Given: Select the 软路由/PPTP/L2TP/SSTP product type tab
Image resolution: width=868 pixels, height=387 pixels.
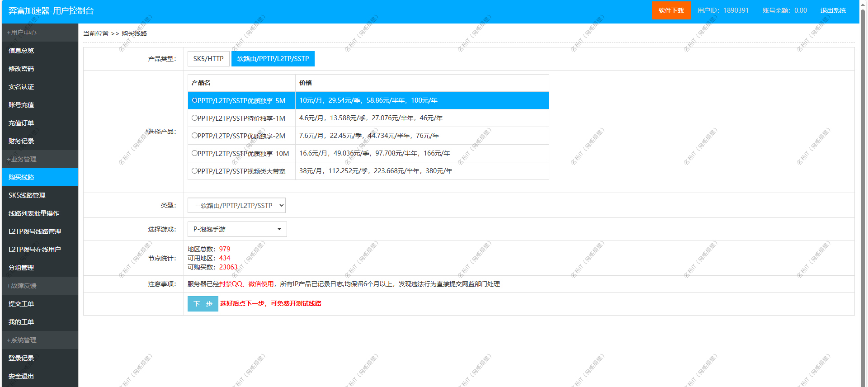Looking at the screenshot, I should pyautogui.click(x=273, y=59).
